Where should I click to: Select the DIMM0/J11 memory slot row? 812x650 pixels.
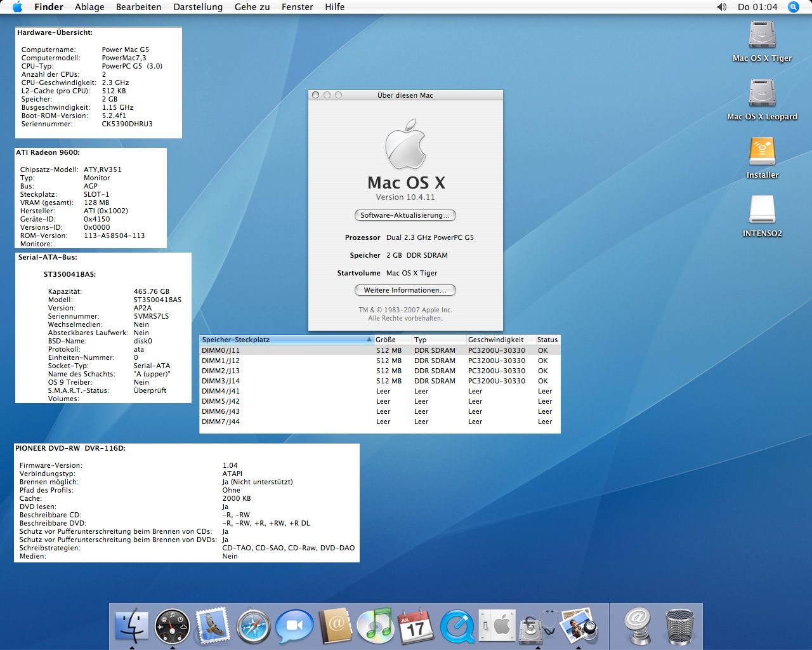(x=380, y=350)
